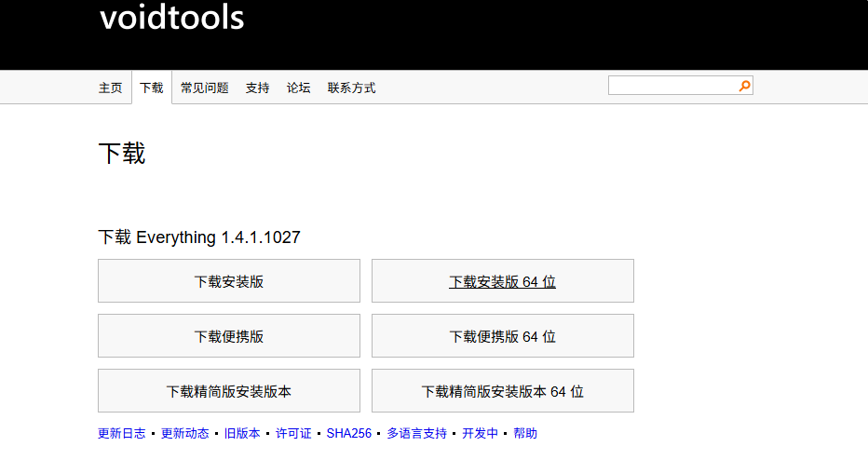The image size is (868, 460).
Task: Click the 下载 Everything 1.4.1.1027 heading
Action: (199, 237)
